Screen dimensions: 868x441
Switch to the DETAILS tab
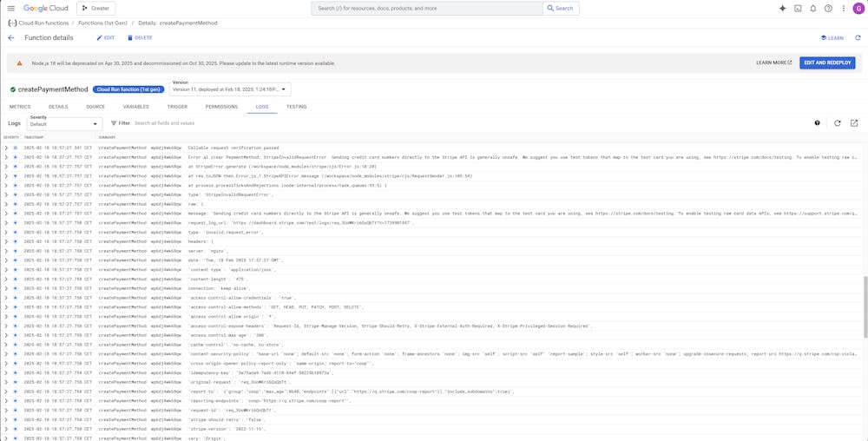[58, 106]
